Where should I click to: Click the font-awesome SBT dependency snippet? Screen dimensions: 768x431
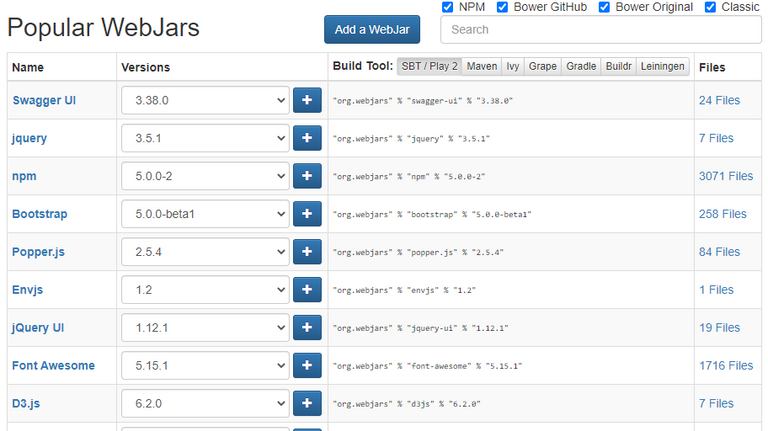[428, 366]
